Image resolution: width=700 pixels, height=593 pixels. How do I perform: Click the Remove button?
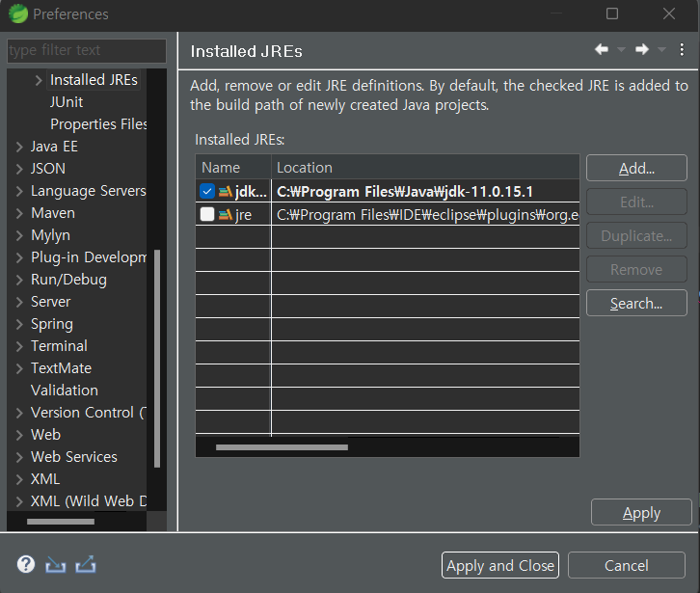click(636, 269)
